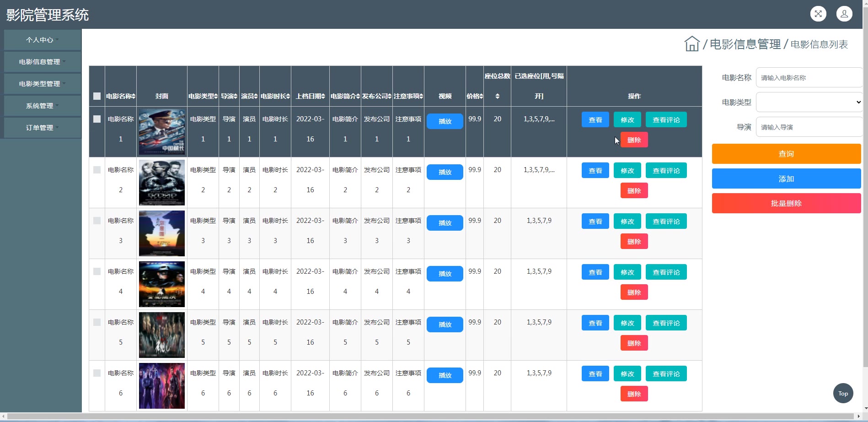The image size is (868, 422).
Task: Open the user profile icon
Action: [844, 14]
